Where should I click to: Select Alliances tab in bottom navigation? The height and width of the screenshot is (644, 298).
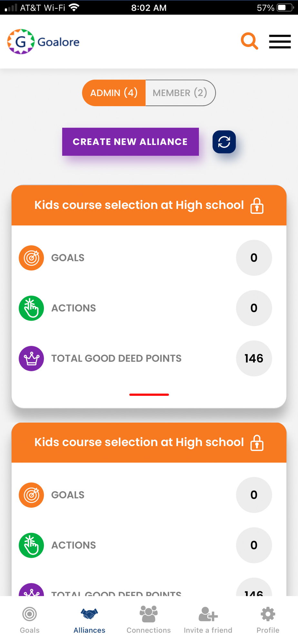[89, 620]
